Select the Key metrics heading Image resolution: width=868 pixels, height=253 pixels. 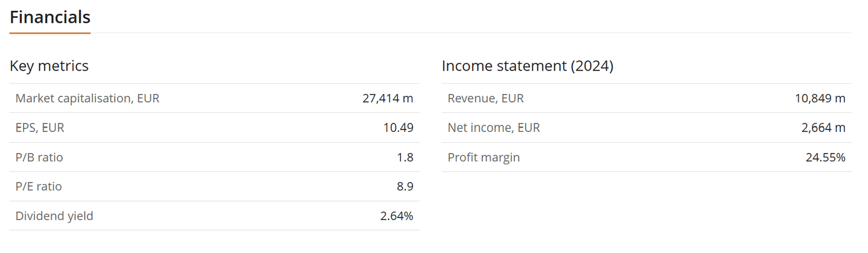pyautogui.click(x=49, y=66)
